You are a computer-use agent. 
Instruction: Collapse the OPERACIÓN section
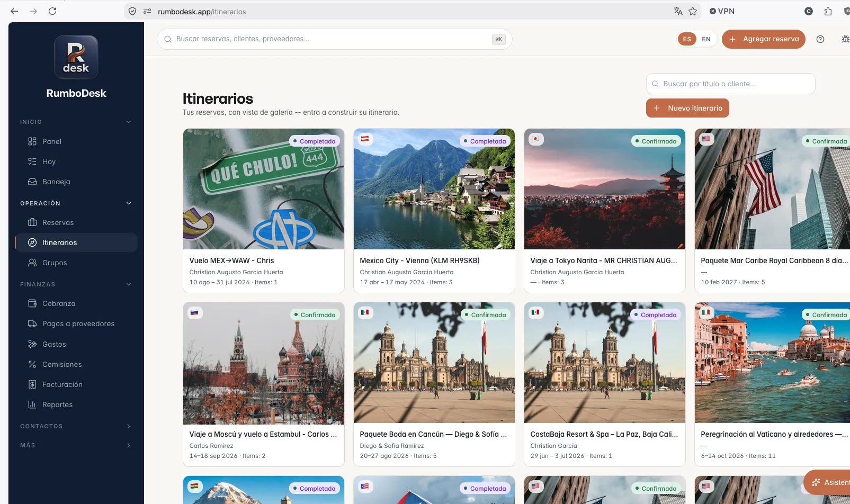tap(129, 203)
